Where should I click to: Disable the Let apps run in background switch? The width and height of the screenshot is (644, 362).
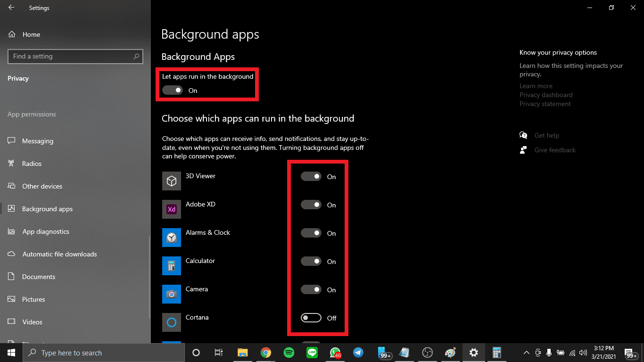pyautogui.click(x=172, y=90)
